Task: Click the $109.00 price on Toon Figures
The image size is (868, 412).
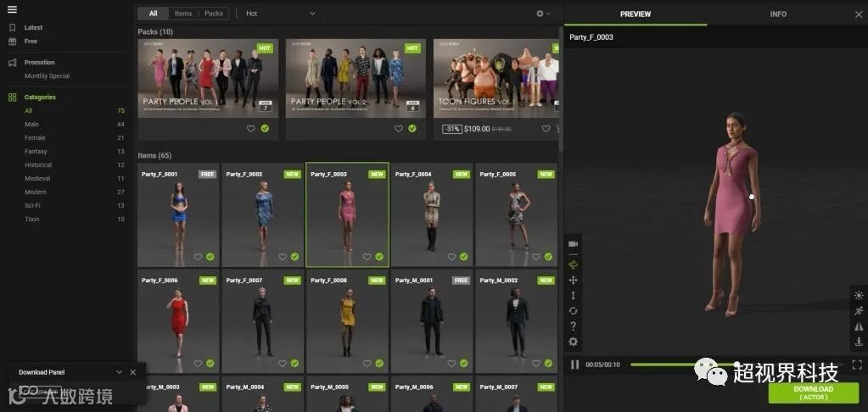Action: click(477, 129)
